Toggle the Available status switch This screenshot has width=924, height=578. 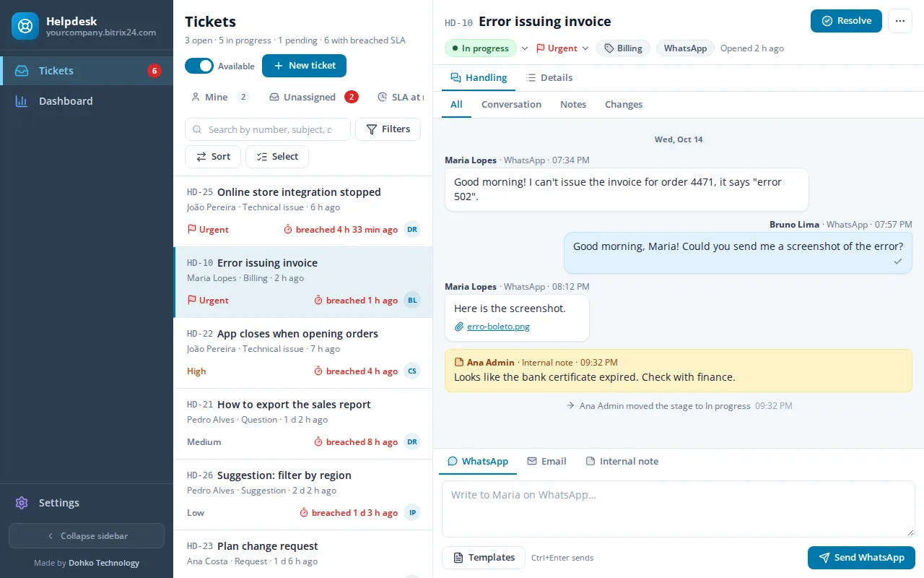(x=199, y=66)
